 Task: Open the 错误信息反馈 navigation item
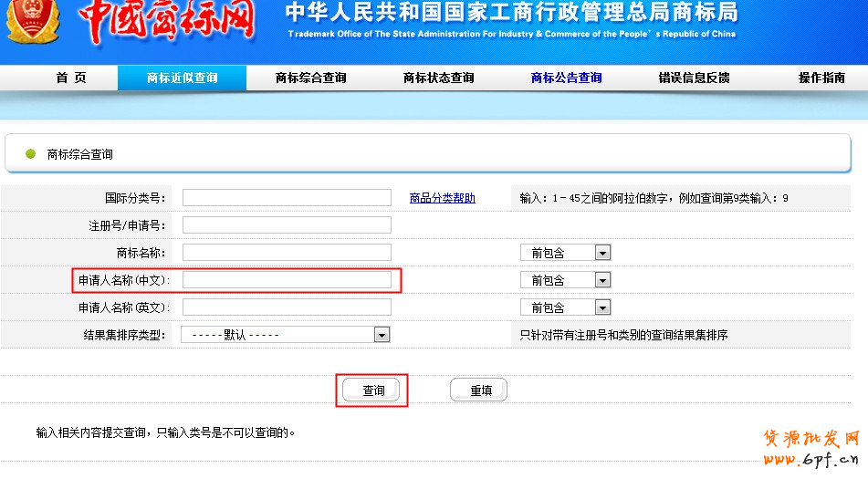[x=694, y=78]
